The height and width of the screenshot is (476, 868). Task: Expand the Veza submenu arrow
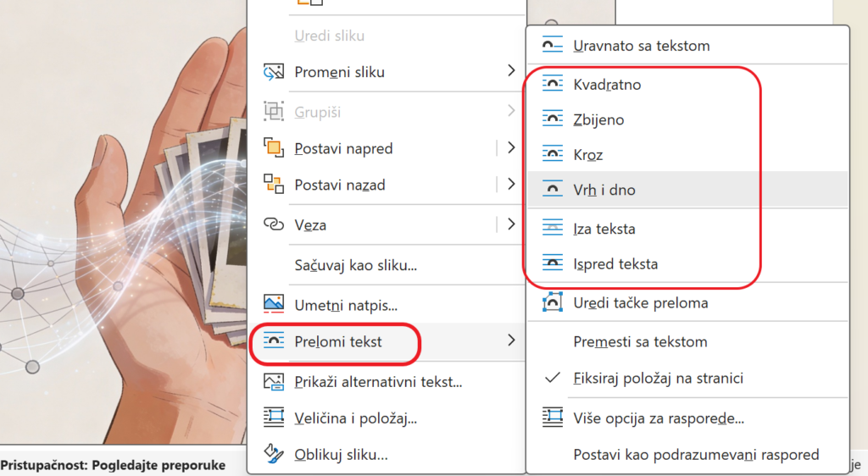click(x=510, y=224)
